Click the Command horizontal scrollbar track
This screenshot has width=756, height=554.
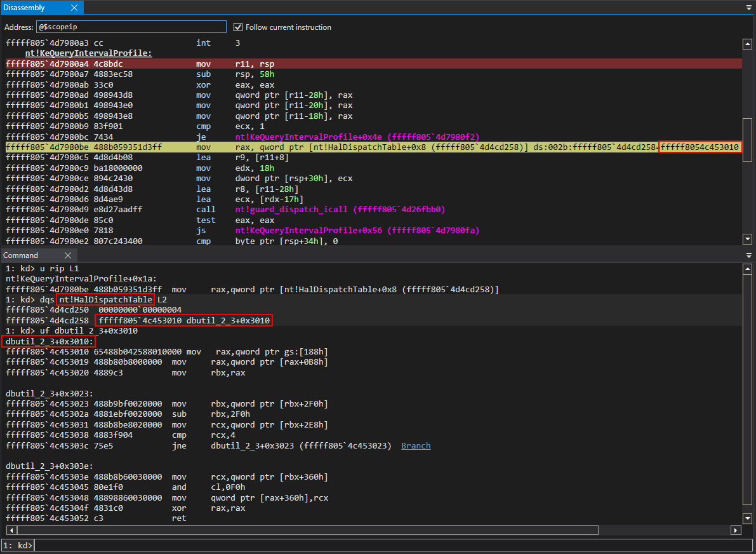point(666,530)
